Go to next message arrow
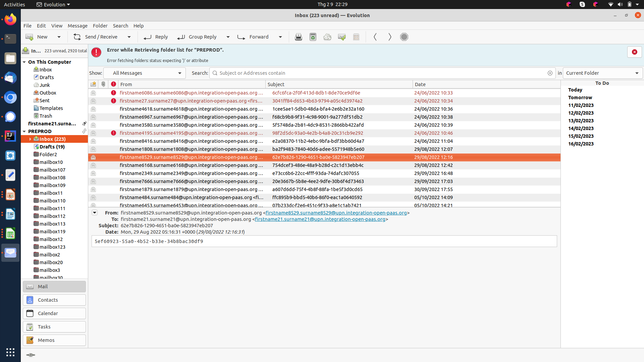Screen dimensions: 644x362 389,37
